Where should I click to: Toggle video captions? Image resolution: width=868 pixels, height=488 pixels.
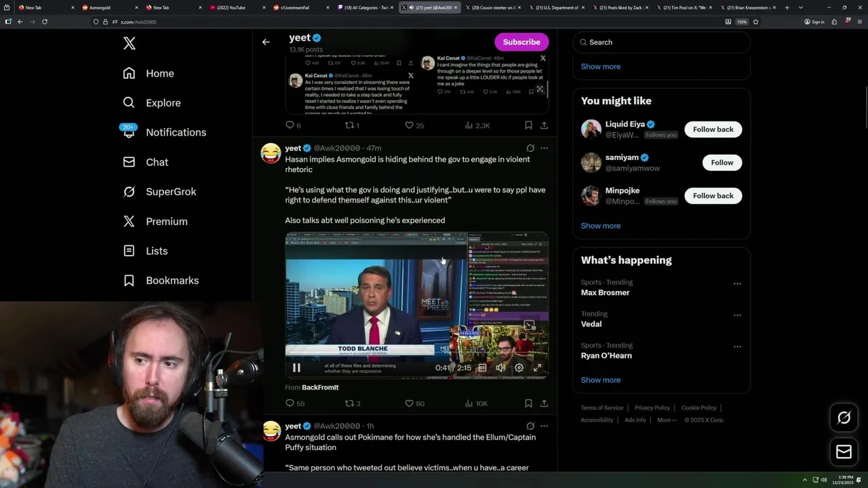[x=482, y=367]
